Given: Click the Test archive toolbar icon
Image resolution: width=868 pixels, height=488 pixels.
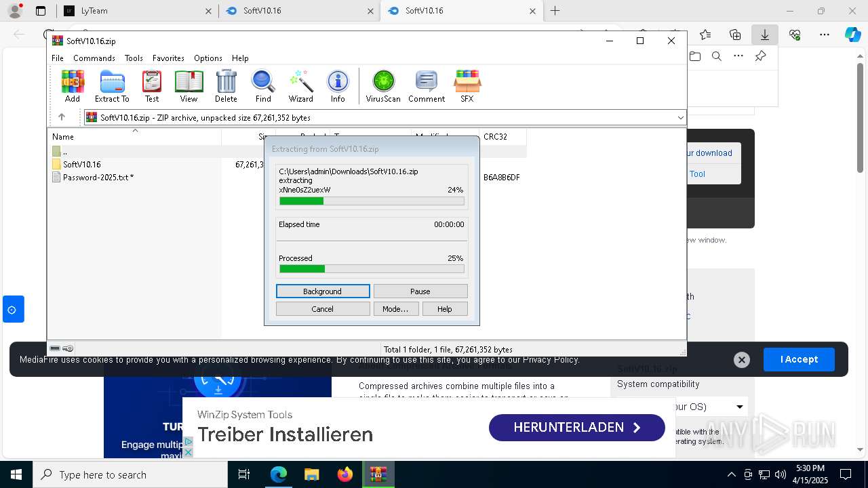Looking at the screenshot, I should (152, 86).
